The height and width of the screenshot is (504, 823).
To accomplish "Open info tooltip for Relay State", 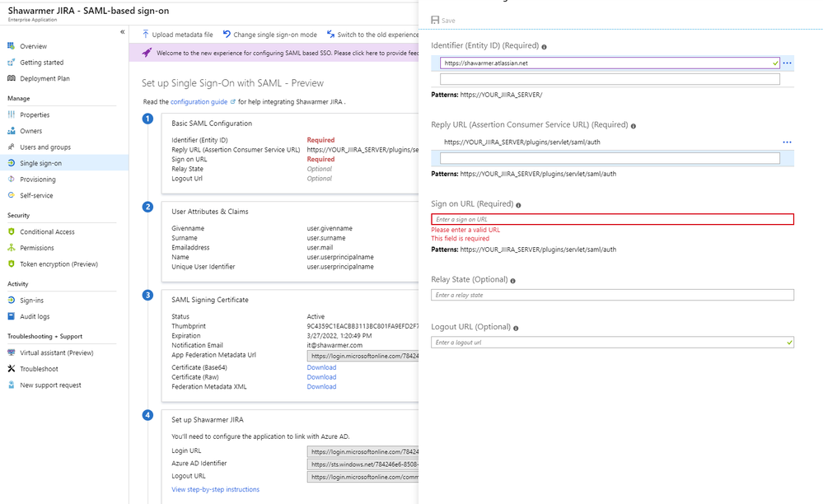I will click(512, 281).
